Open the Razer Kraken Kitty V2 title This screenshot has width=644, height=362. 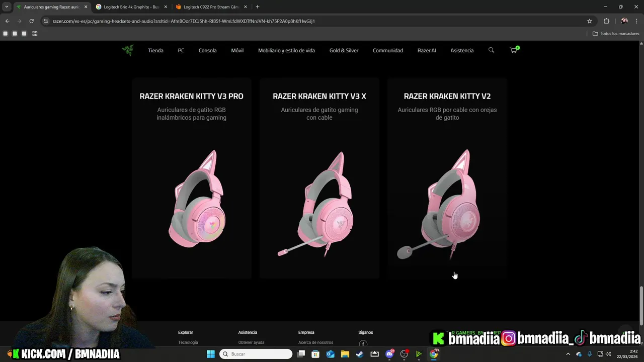click(447, 96)
